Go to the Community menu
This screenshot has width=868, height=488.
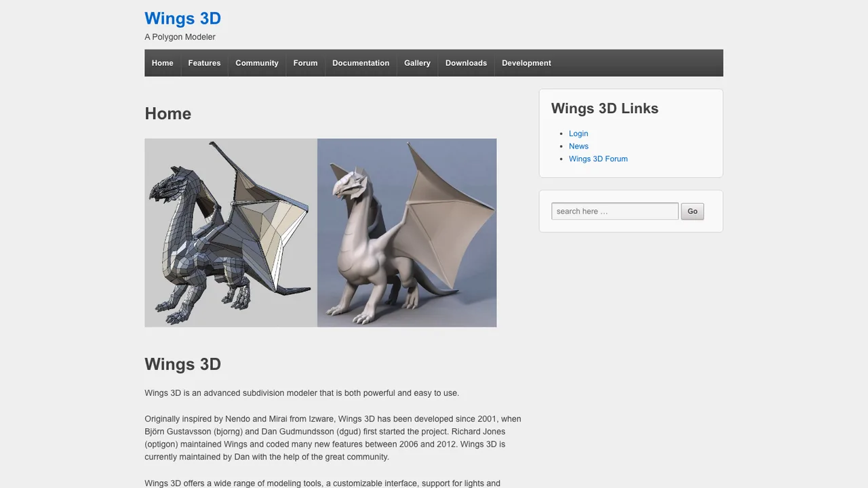[x=257, y=63]
